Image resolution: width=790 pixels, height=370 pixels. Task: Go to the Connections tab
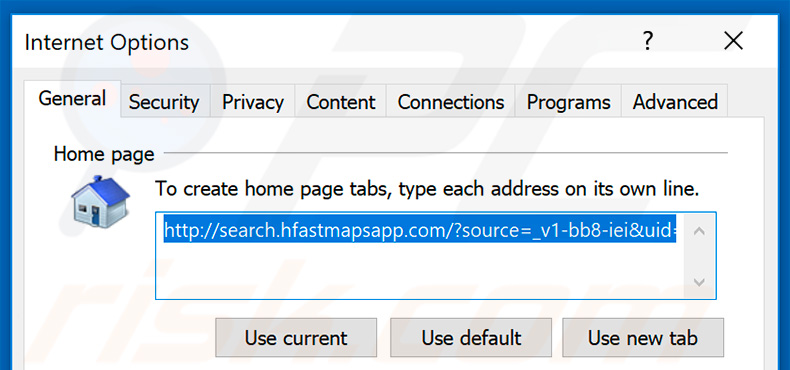pos(450,102)
